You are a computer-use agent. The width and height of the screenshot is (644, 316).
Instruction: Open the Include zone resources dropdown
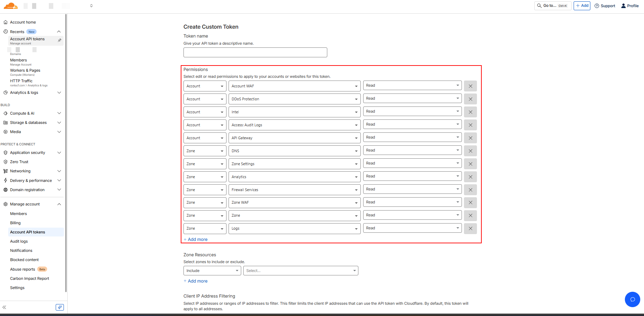212,271
